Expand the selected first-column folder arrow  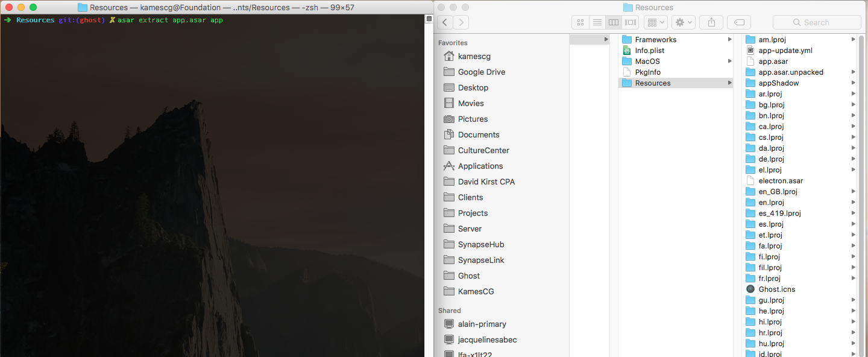[606, 39]
